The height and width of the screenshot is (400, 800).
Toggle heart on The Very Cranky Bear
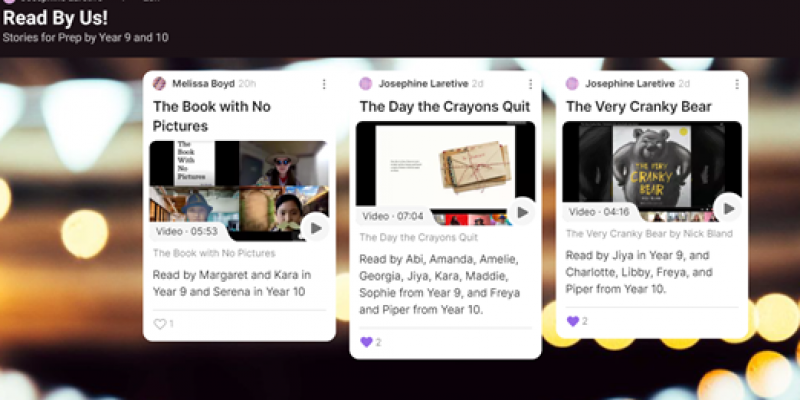[x=572, y=321]
